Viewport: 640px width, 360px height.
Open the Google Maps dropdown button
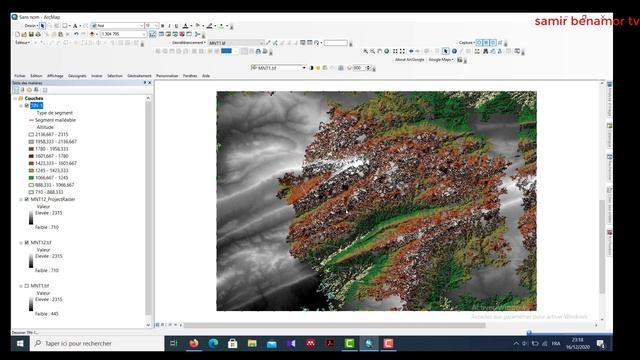tap(441, 60)
